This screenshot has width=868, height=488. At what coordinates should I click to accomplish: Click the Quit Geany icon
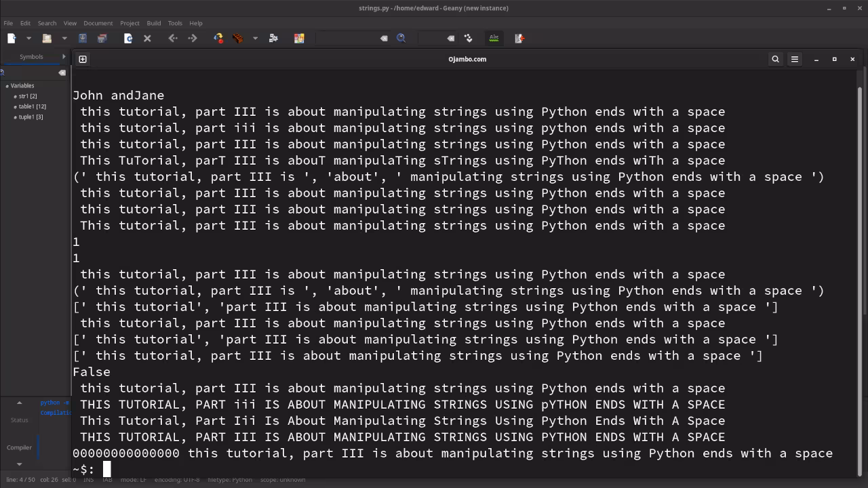pyautogui.click(x=519, y=39)
